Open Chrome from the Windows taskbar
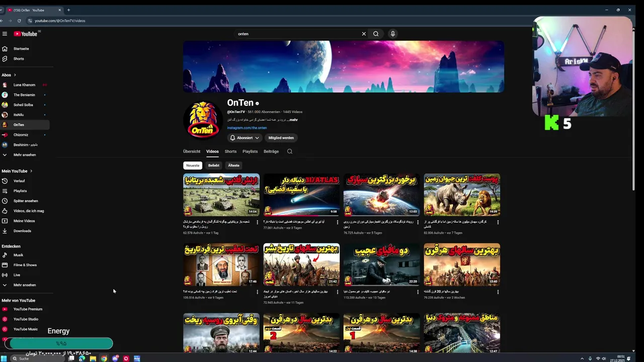 [x=104, y=358]
